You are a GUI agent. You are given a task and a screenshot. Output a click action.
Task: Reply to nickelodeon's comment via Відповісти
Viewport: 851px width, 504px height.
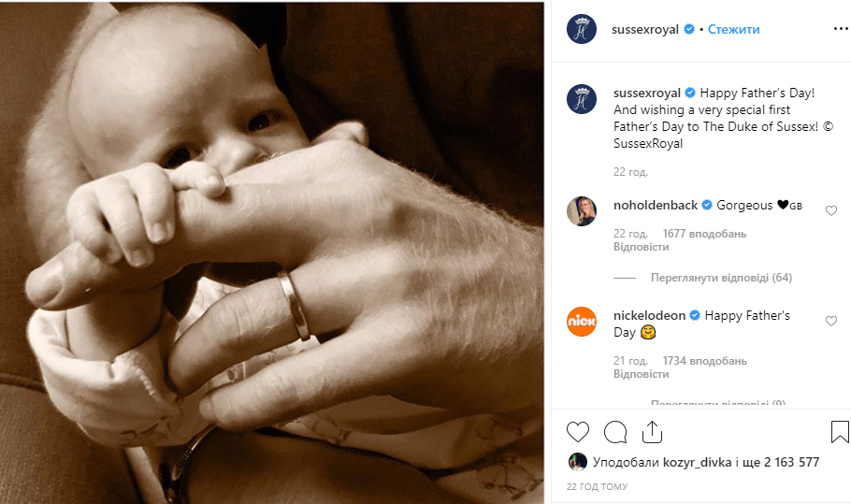click(641, 374)
